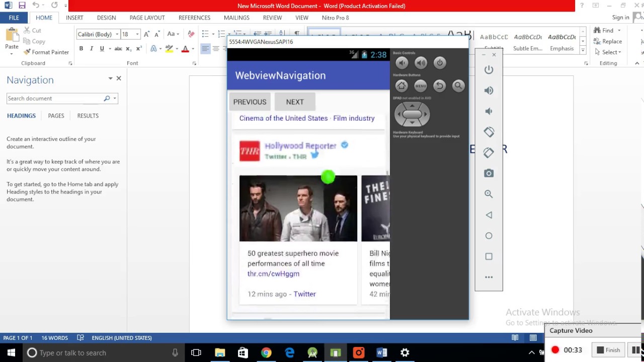Select PAGES tab in Navigation pane
Image resolution: width=644 pixels, height=362 pixels.
(x=56, y=116)
